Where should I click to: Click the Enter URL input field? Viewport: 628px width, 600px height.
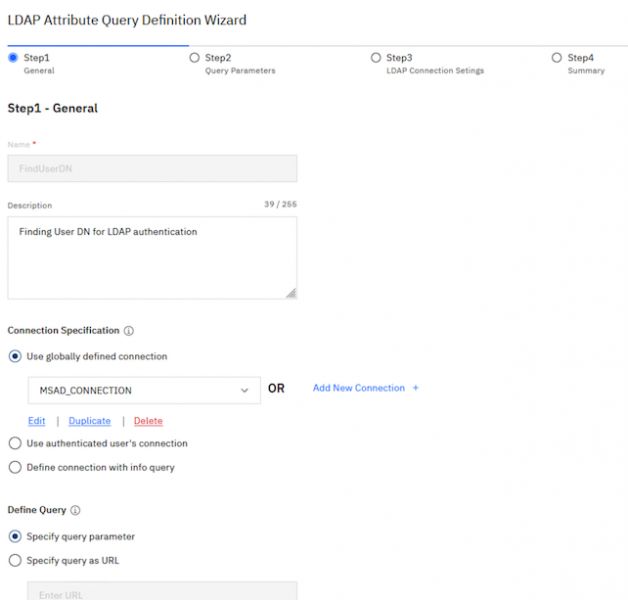click(162, 592)
